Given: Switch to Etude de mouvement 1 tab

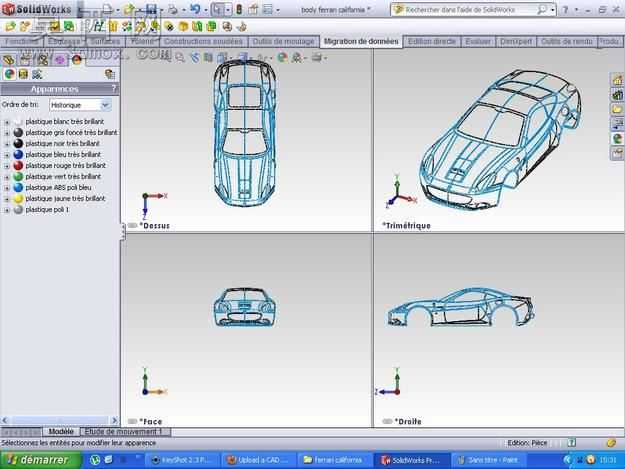Looking at the screenshot, I should [x=124, y=432].
